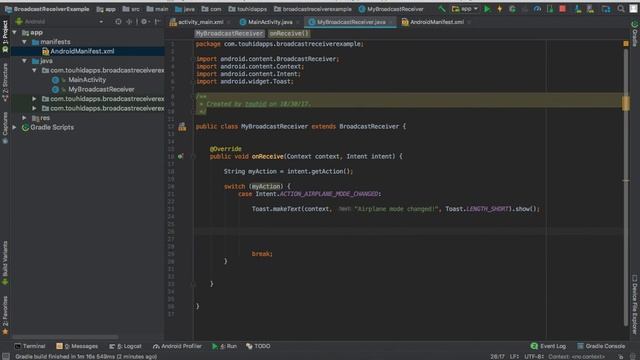
Task: Click the debug app bug icon
Action: (x=512, y=9)
